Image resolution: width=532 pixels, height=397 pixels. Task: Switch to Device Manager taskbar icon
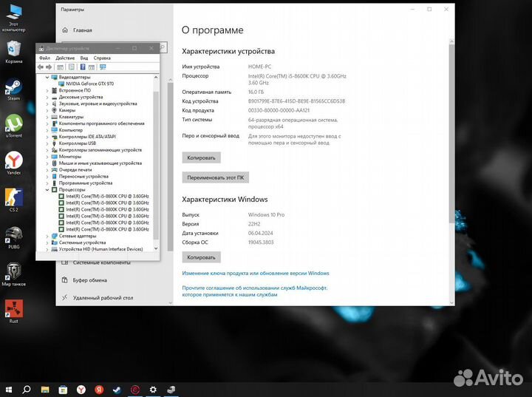tap(171, 390)
